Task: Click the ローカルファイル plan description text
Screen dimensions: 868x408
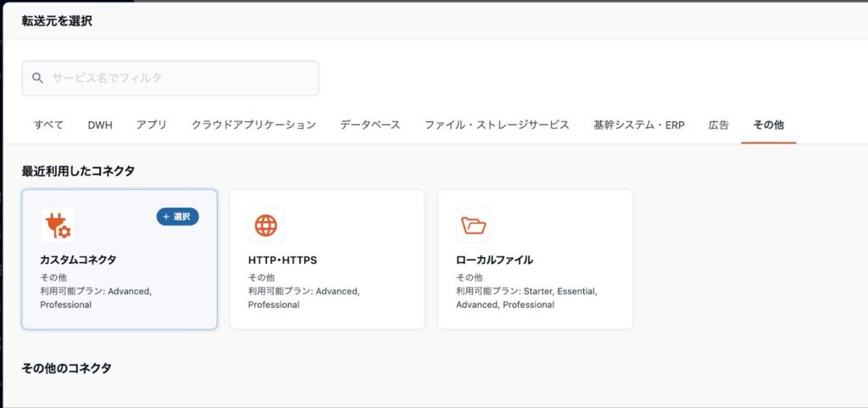Action: (526, 298)
